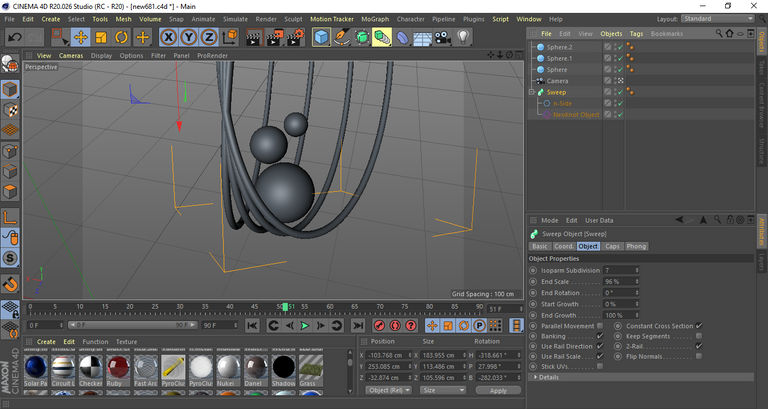Open the Size mode dropdown
Viewport: 768px width, 409px height.
click(x=443, y=390)
